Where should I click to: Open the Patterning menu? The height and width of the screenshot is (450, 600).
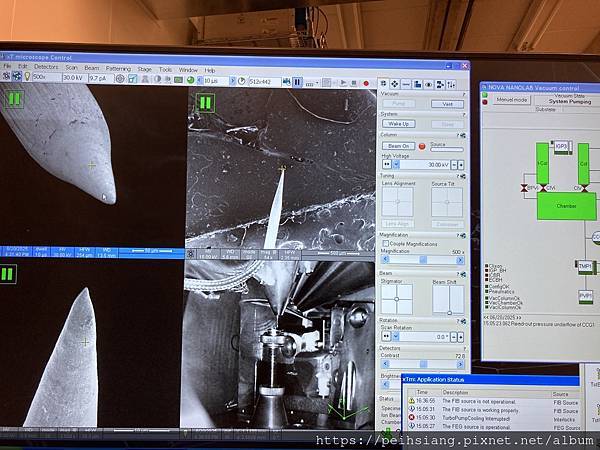pyautogui.click(x=118, y=68)
